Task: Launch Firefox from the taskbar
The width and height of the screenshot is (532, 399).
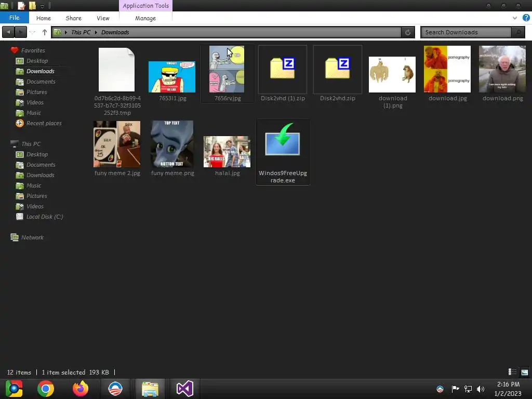Action: coord(81,389)
